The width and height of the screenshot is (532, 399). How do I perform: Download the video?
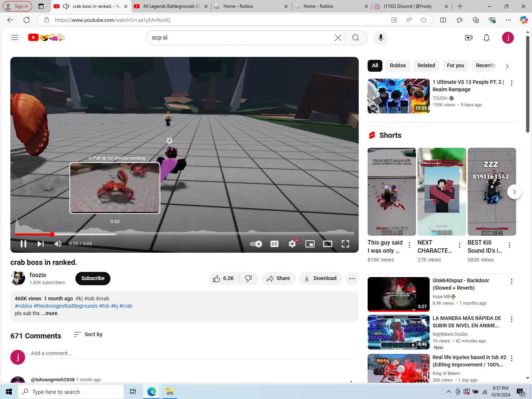321,278
